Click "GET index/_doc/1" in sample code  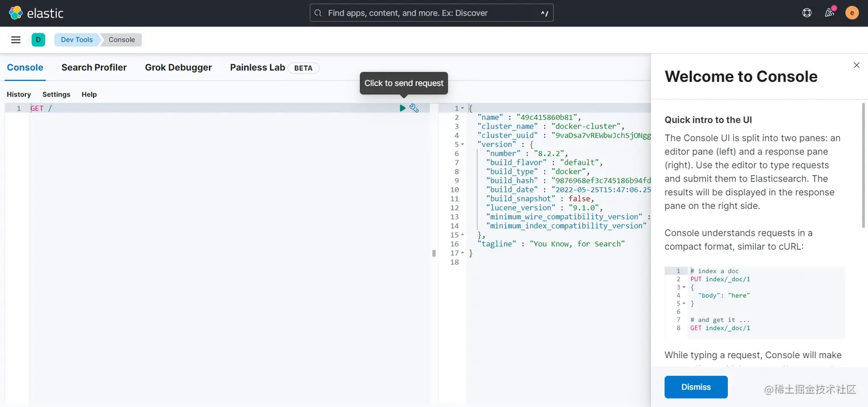(720, 328)
